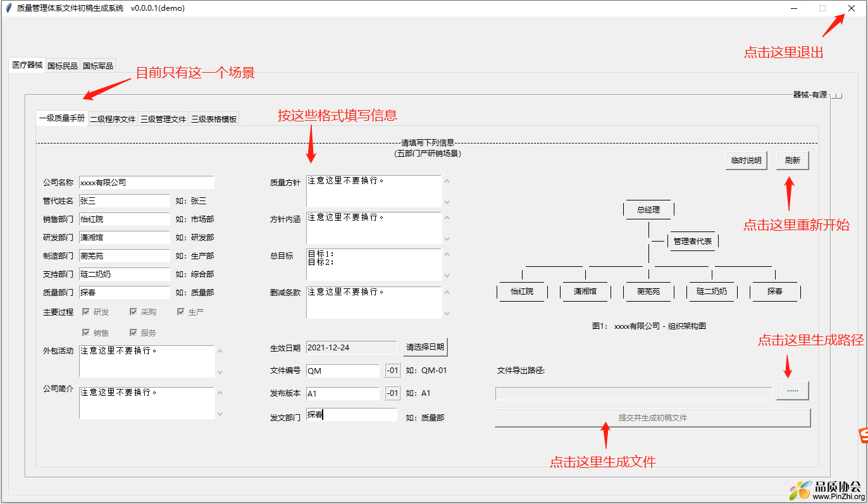Toggle the 采购 process checkbox
The width and height of the screenshot is (868, 504).
coord(133,312)
